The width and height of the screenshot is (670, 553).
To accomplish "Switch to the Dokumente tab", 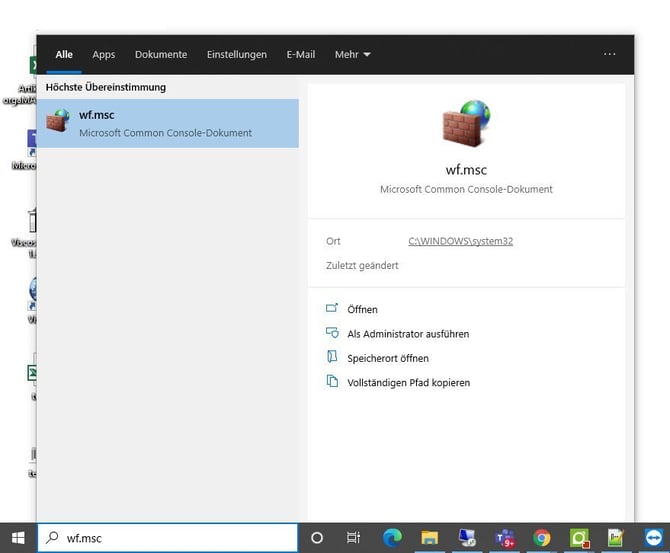I will 161,55.
